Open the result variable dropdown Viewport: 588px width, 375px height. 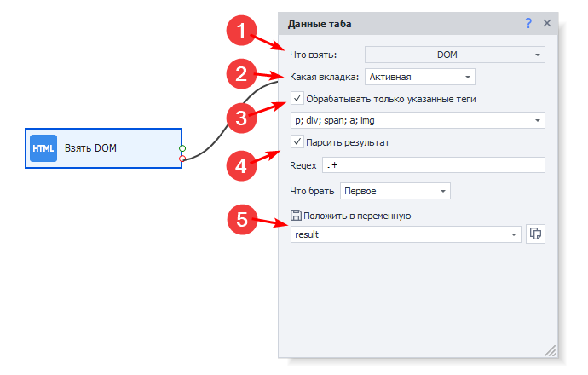514,234
